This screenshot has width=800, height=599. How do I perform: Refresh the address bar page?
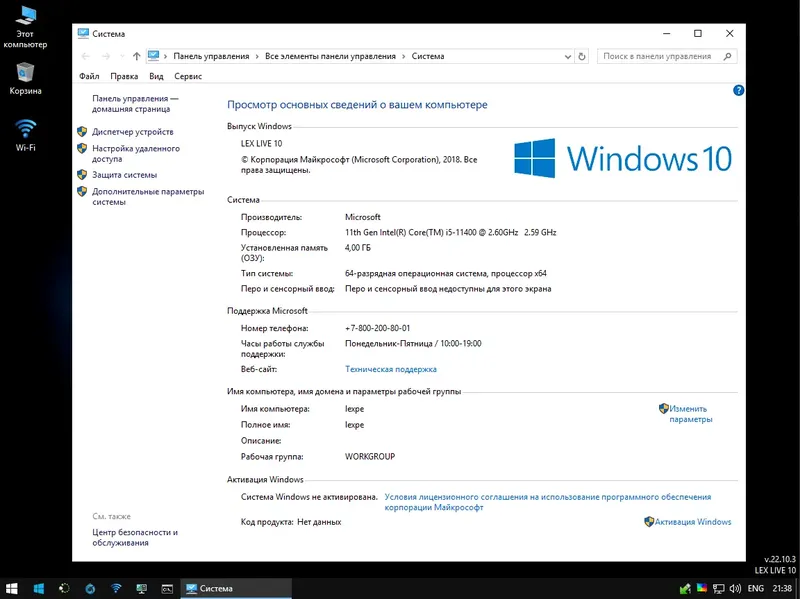coord(582,56)
